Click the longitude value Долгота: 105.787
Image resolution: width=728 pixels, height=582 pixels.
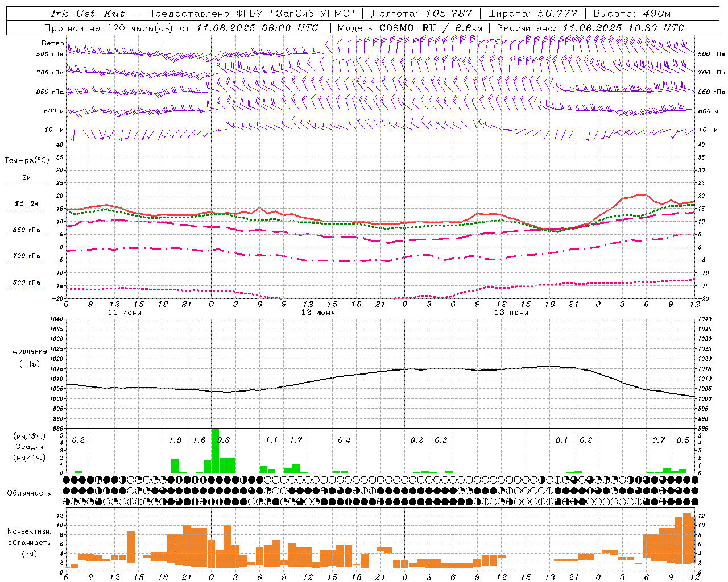click(421, 14)
